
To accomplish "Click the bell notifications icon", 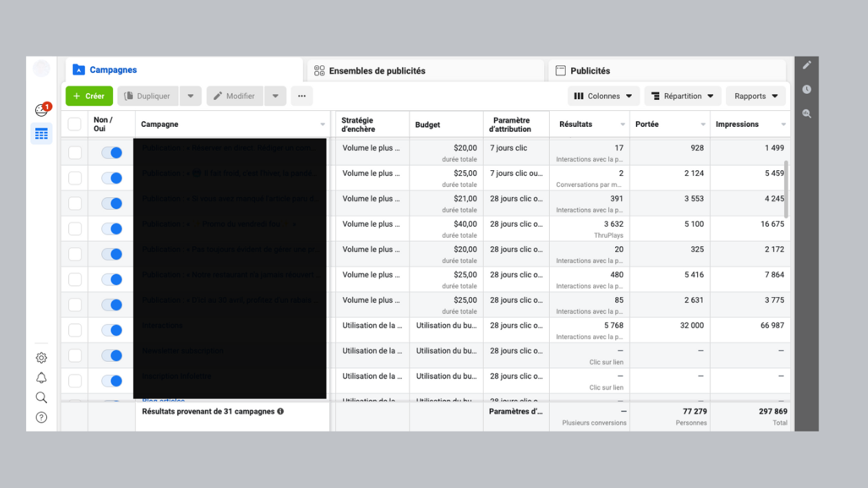I will tap(41, 378).
